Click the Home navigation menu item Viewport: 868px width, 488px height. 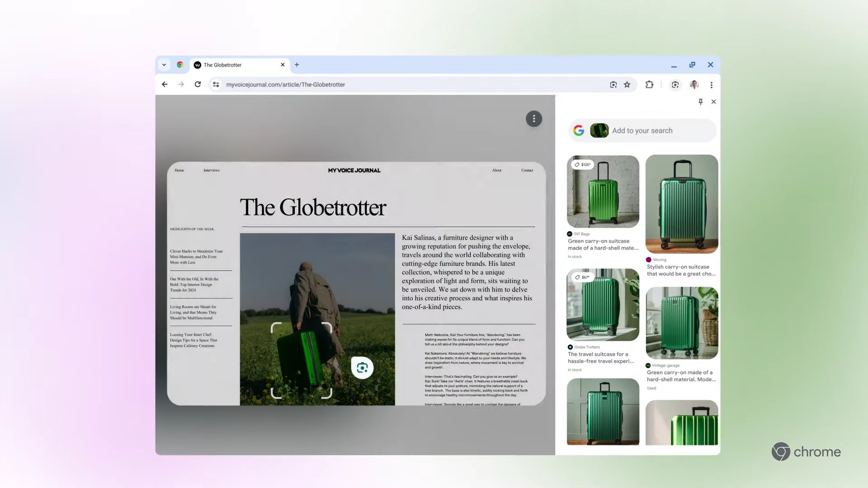coord(179,170)
